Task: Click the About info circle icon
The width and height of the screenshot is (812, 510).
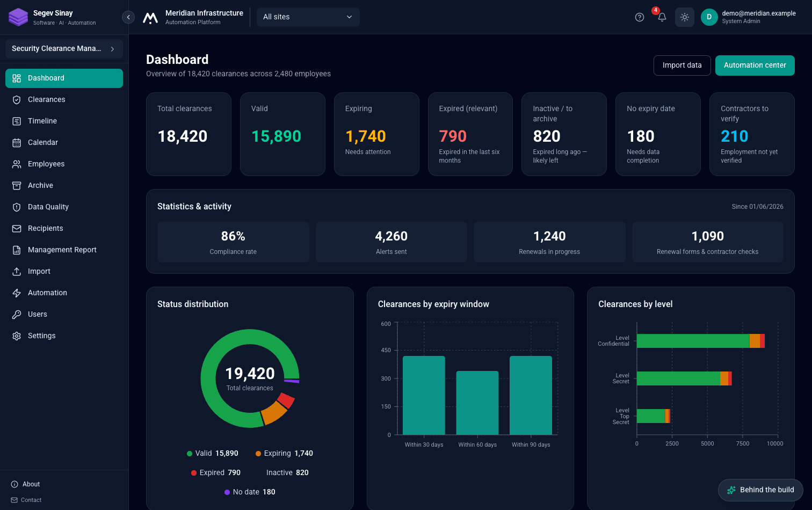Action: [x=15, y=484]
